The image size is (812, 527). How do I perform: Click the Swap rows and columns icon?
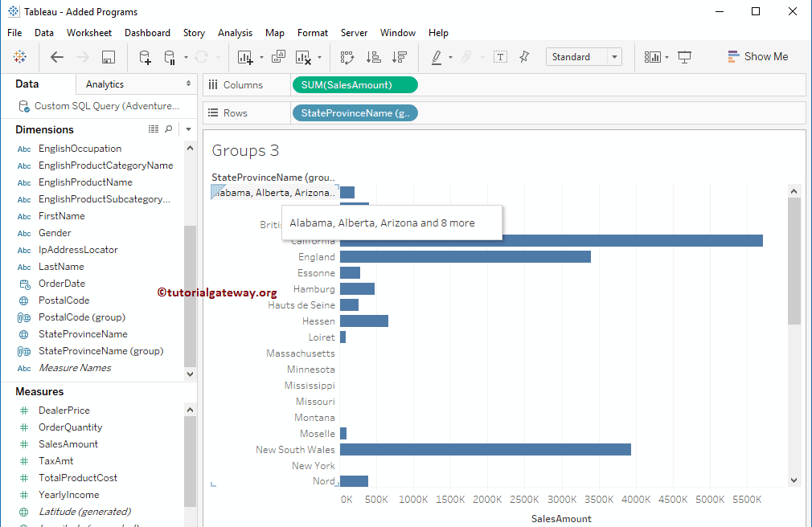pos(347,57)
